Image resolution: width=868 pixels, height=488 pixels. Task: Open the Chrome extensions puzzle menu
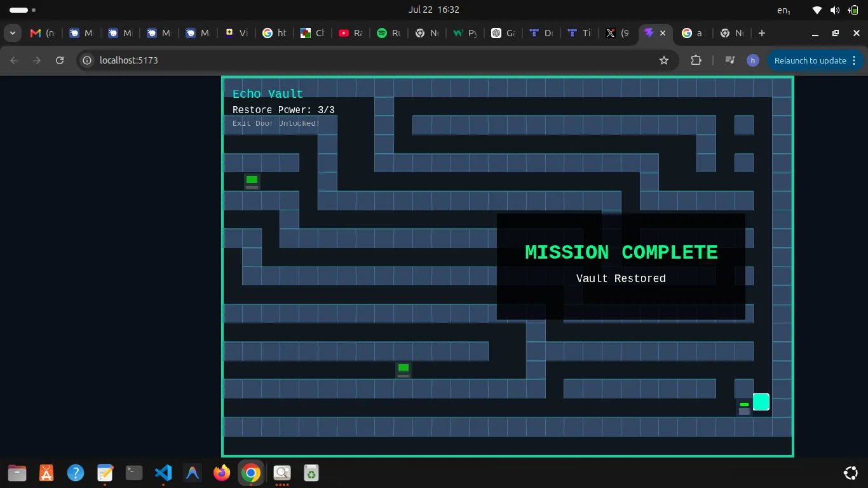(696, 60)
